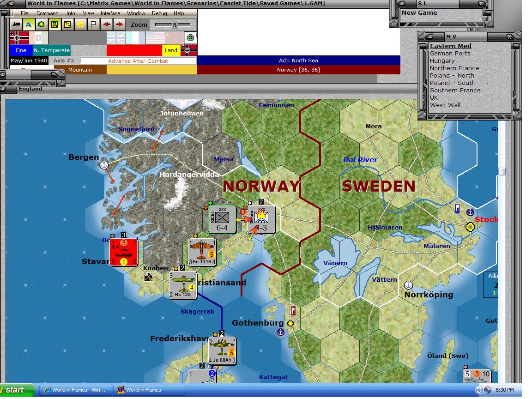Click the Fine weather indicator
The width and height of the screenshot is (532, 399).
click(21, 50)
